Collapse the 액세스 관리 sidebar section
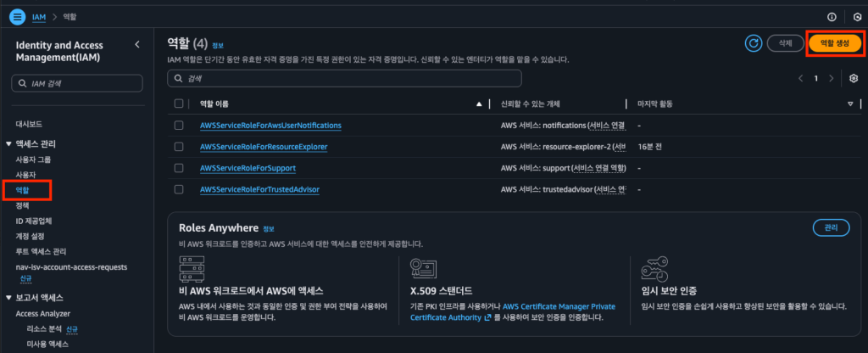Viewport: 868px width, 353px height. (9, 144)
